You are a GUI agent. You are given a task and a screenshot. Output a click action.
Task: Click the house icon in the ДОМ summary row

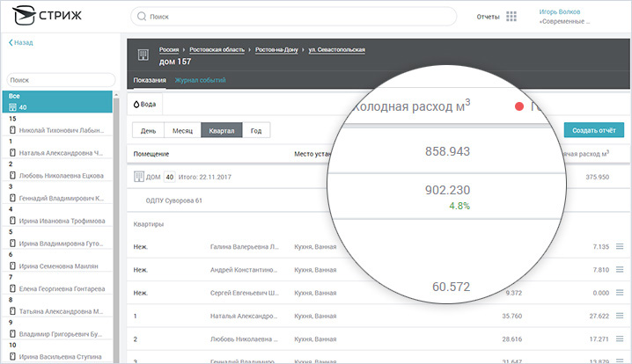pyautogui.click(x=139, y=177)
